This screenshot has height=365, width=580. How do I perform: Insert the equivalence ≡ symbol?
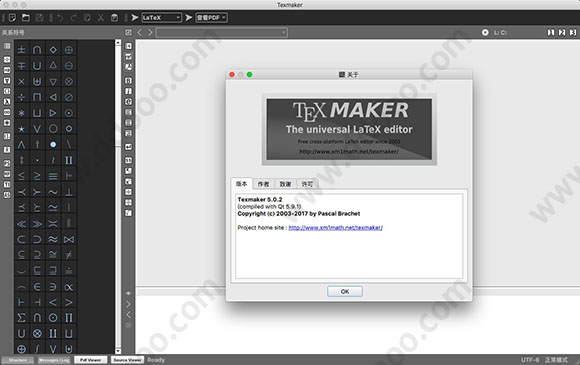click(x=53, y=176)
